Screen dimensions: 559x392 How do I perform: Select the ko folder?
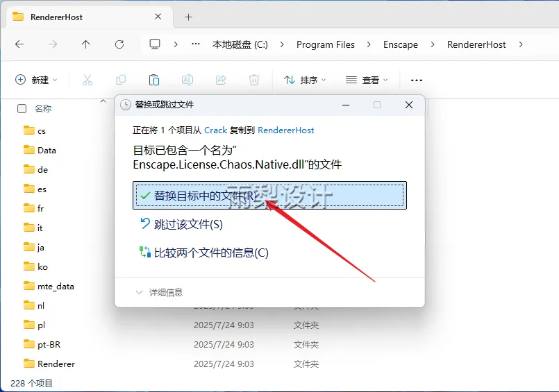pyautogui.click(x=35, y=266)
